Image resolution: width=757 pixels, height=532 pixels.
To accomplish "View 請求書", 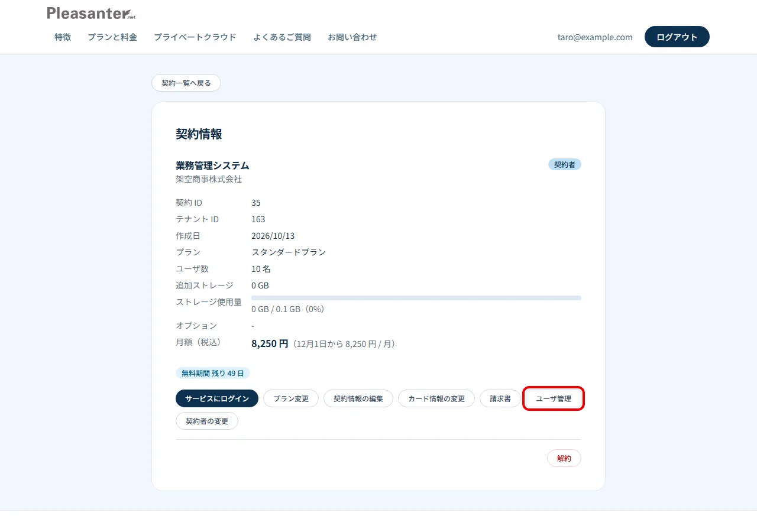I will pyautogui.click(x=500, y=398).
